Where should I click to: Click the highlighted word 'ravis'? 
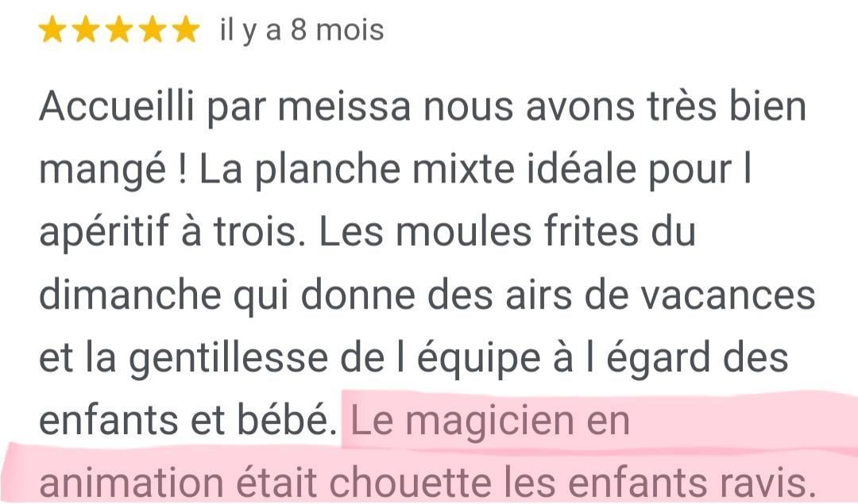tap(767, 483)
